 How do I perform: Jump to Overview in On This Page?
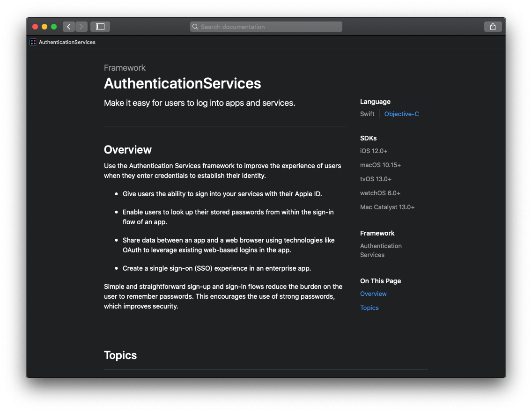(x=373, y=294)
